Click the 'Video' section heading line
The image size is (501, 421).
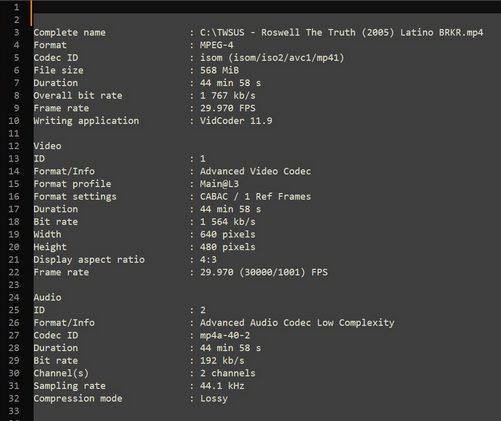(x=47, y=146)
